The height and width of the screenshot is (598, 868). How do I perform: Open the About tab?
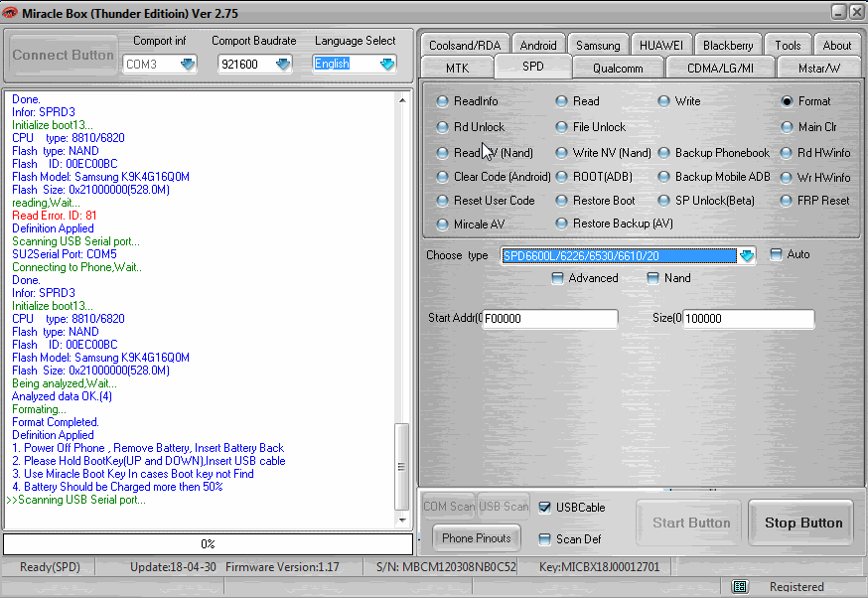pos(837,46)
